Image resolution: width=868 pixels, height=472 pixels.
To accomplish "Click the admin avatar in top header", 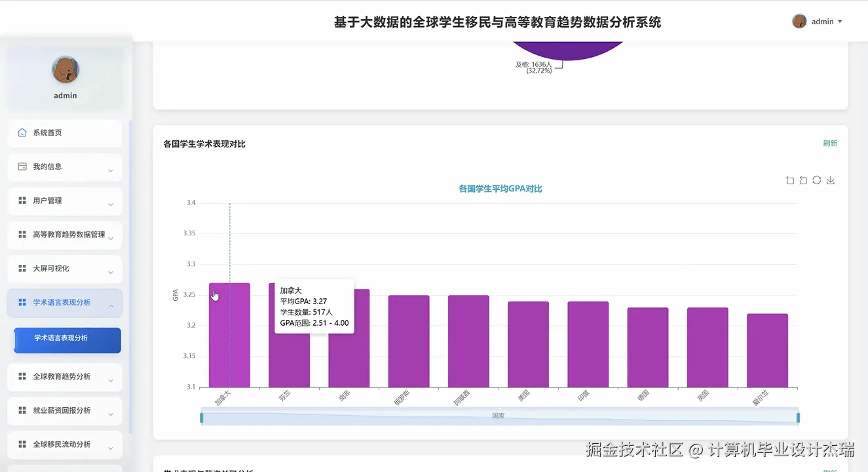I will pos(799,21).
